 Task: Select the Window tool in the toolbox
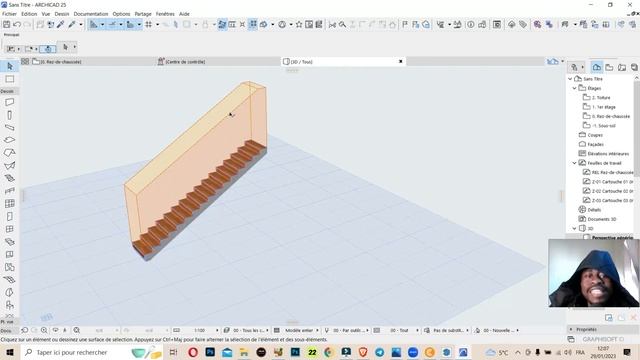tap(9, 229)
